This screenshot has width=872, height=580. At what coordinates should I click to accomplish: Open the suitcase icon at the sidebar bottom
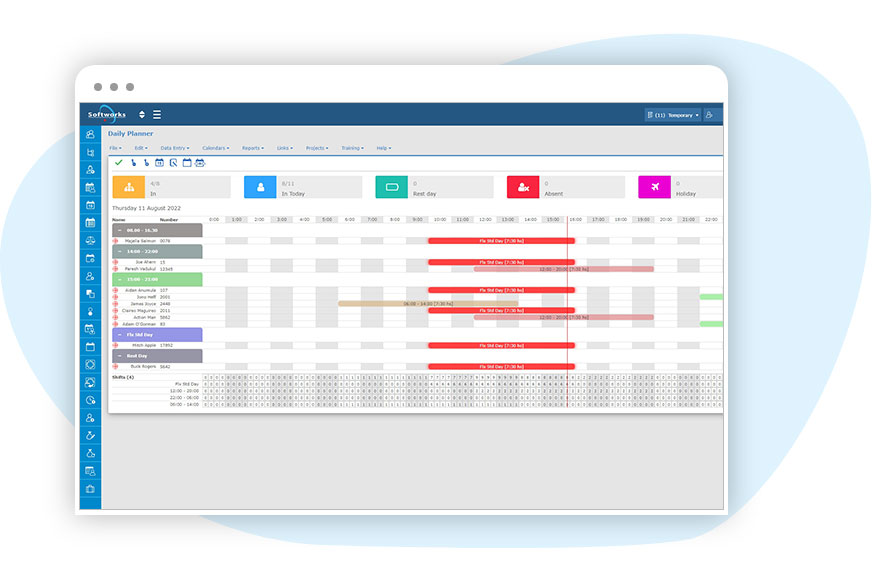tap(90, 489)
